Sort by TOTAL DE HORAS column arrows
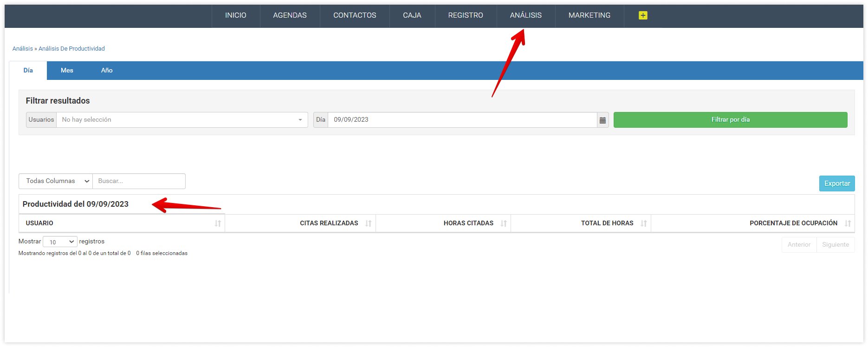The width and height of the screenshot is (868, 347). click(x=643, y=223)
